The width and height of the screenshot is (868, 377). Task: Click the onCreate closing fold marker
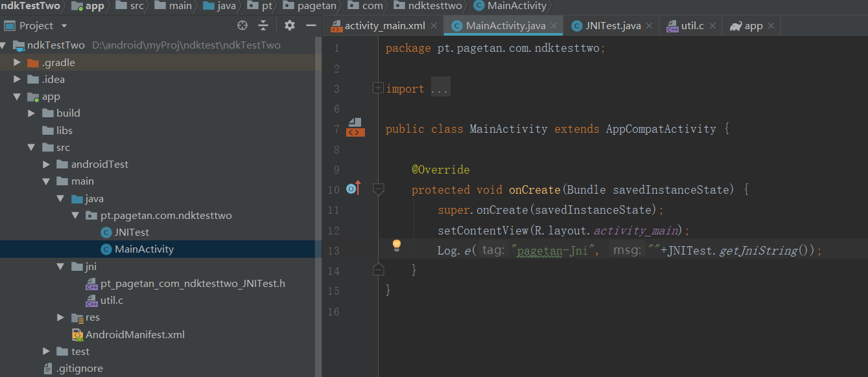pyautogui.click(x=379, y=269)
